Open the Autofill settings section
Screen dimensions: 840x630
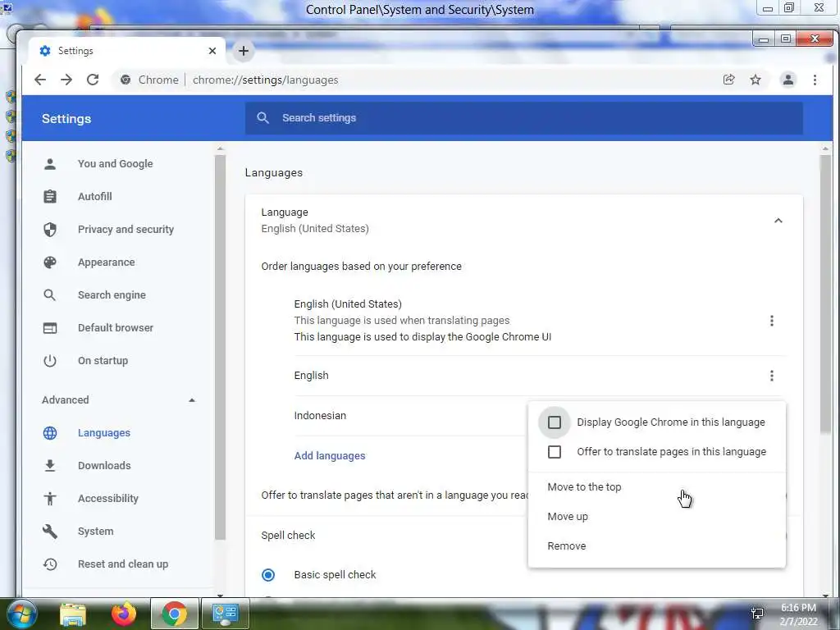pos(95,197)
